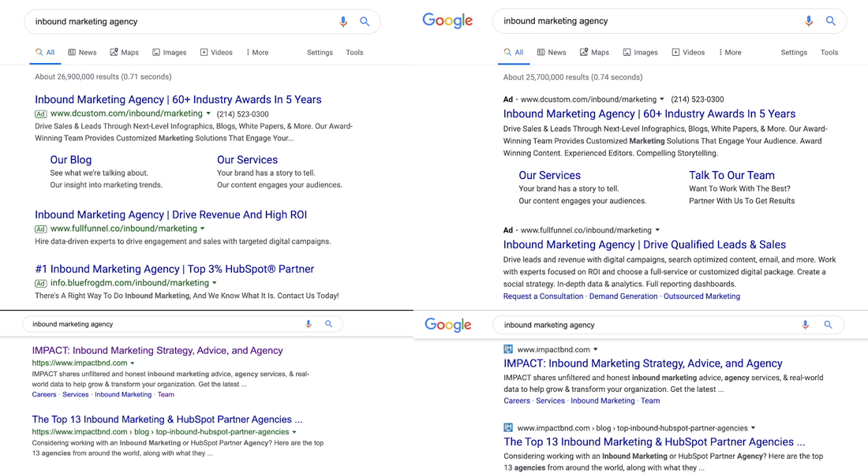The height and width of the screenshot is (473, 868).
Task: Click the Google logo in the lower-right panel
Action: tap(448, 325)
